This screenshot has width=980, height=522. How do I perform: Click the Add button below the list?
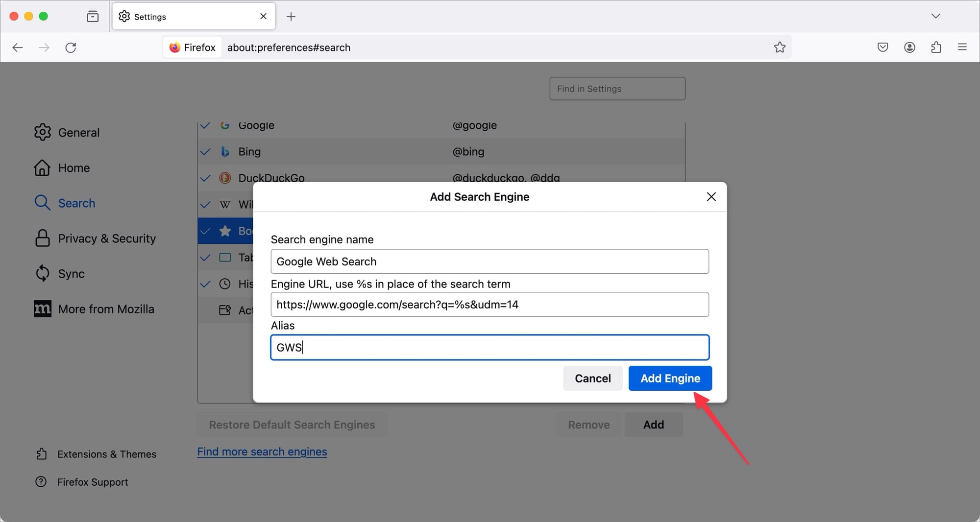click(x=653, y=425)
